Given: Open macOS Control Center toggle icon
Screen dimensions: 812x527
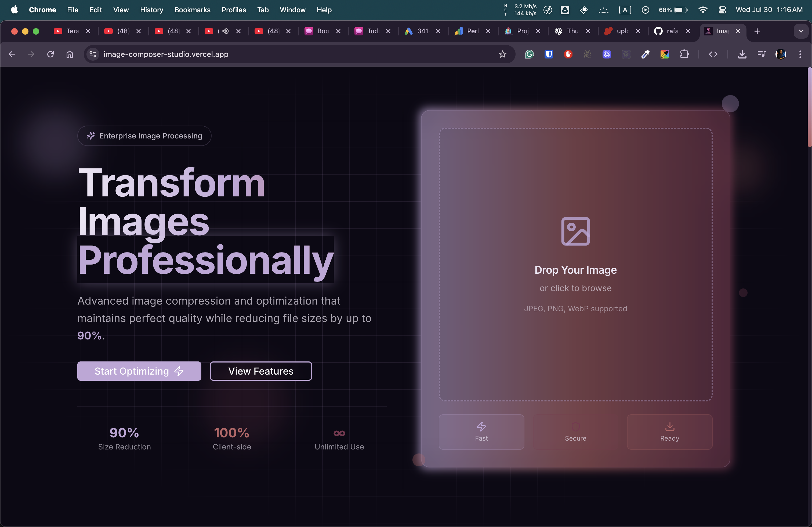Looking at the screenshot, I should pos(722,10).
